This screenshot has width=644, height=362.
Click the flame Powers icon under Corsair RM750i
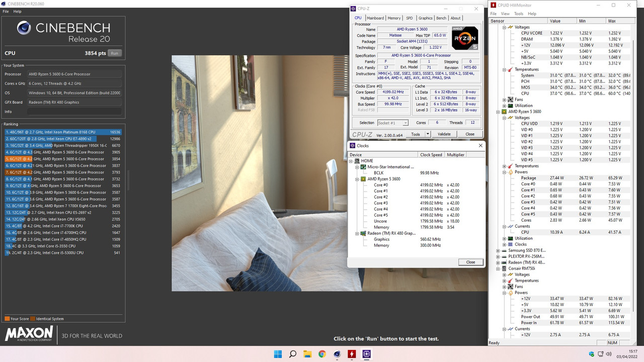click(x=511, y=293)
